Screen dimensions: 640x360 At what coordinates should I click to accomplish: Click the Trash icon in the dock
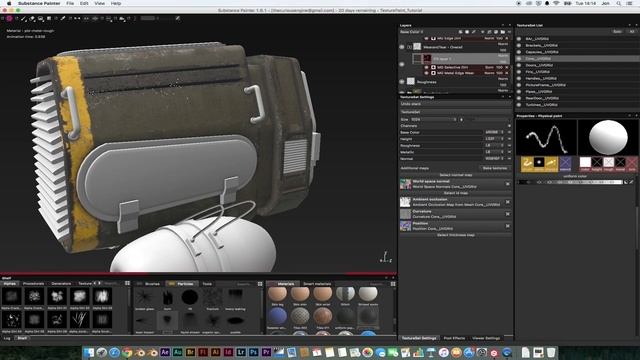551,352
